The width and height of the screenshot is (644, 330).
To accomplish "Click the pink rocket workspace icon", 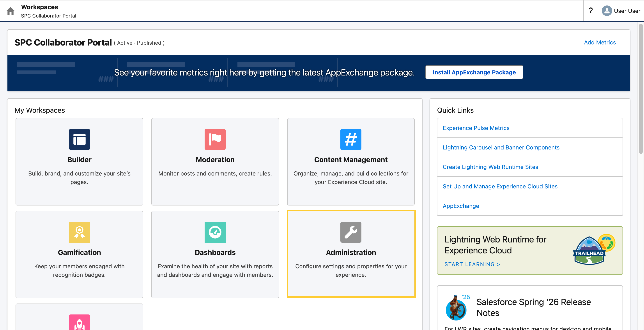I will (x=79, y=322).
